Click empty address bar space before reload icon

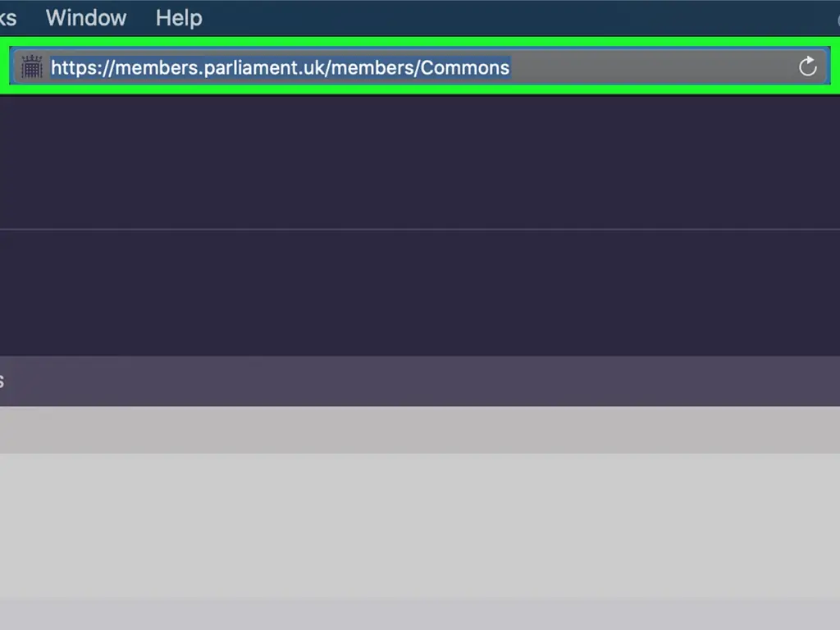pos(656,67)
